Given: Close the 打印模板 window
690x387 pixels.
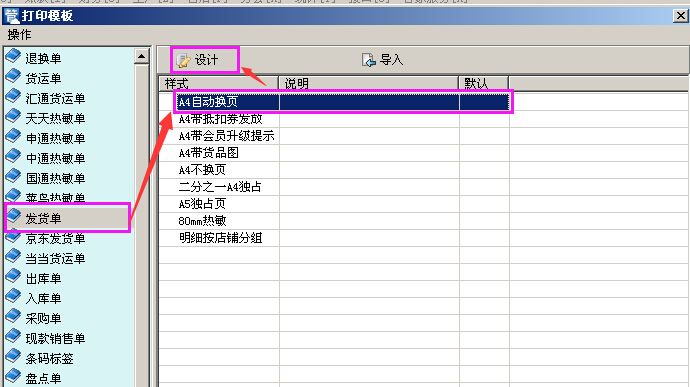Looking at the screenshot, I should [x=680, y=16].
